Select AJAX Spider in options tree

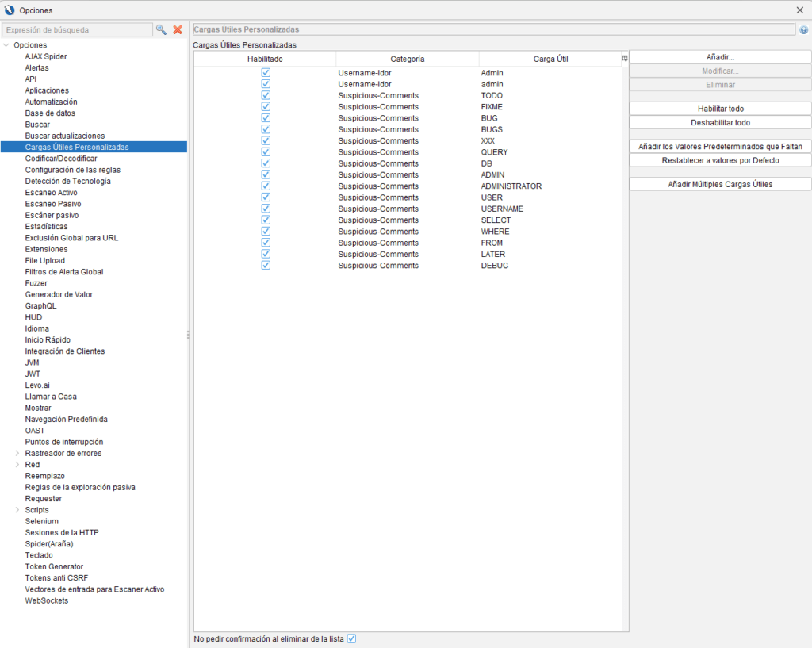click(46, 56)
